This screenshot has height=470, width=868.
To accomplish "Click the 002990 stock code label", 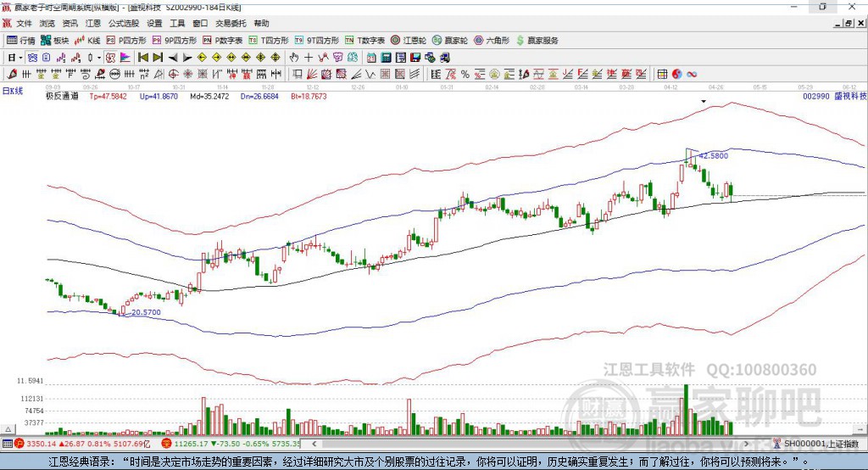I will [x=816, y=96].
